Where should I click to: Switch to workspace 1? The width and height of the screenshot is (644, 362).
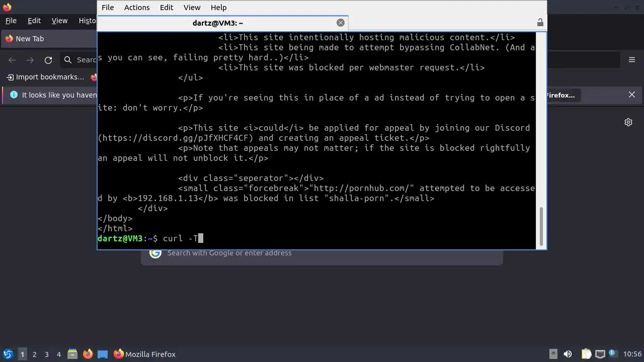tap(22, 354)
